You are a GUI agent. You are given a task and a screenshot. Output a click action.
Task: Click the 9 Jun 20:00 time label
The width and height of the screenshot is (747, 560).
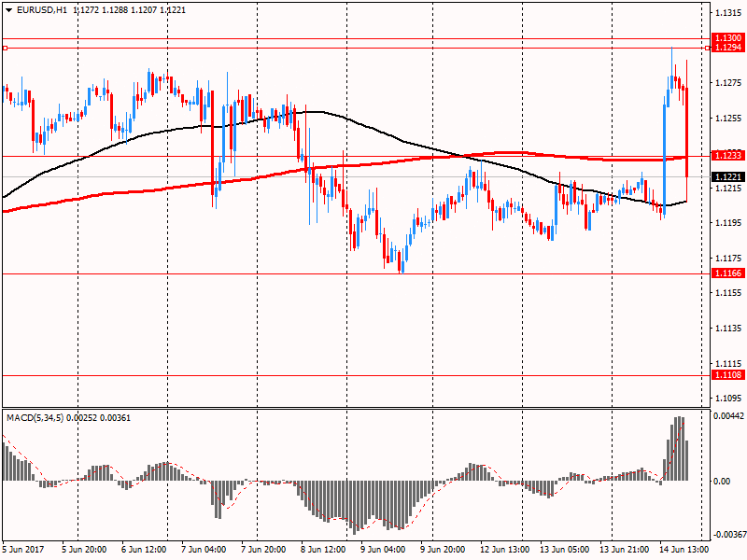[442, 549]
